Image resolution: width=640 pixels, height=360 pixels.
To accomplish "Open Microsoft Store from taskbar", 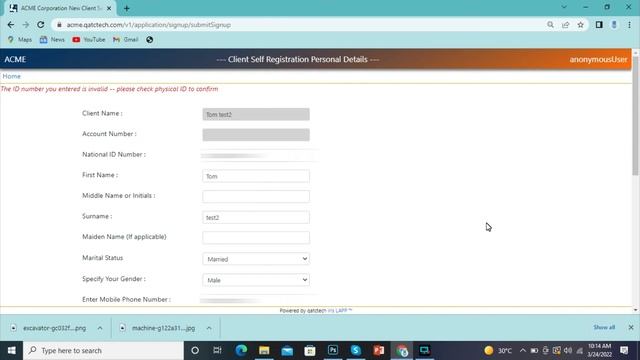I will pyautogui.click(x=310, y=351).
